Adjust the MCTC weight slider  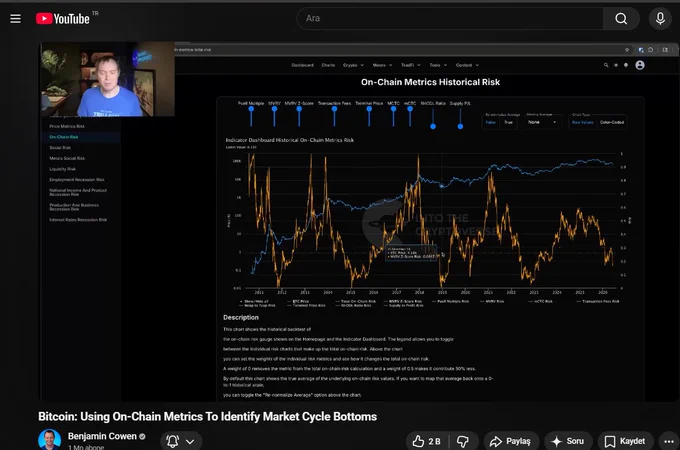coord(393,109)
